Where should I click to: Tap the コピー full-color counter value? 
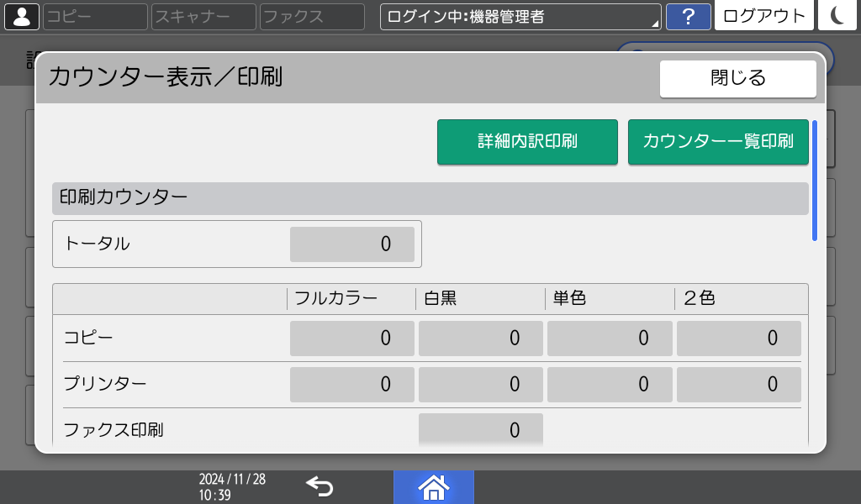[352, 338]
